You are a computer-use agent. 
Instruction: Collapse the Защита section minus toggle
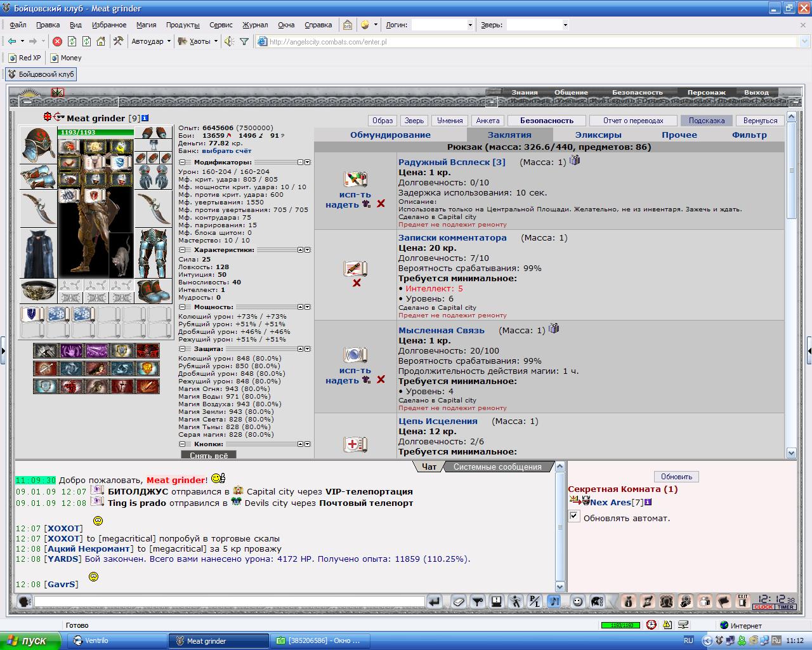[x=182, y=349]
